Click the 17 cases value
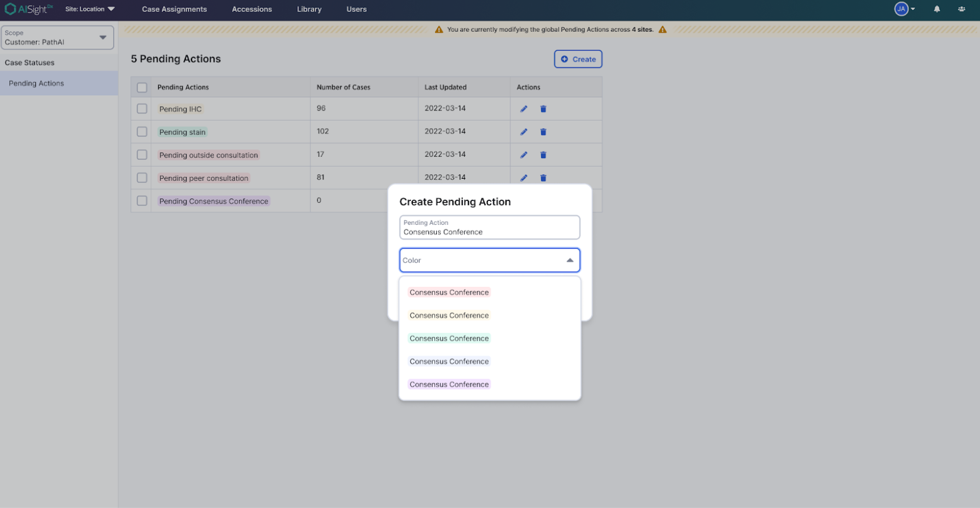This screenshot has width=980, height=508. [x=321, y=154]
